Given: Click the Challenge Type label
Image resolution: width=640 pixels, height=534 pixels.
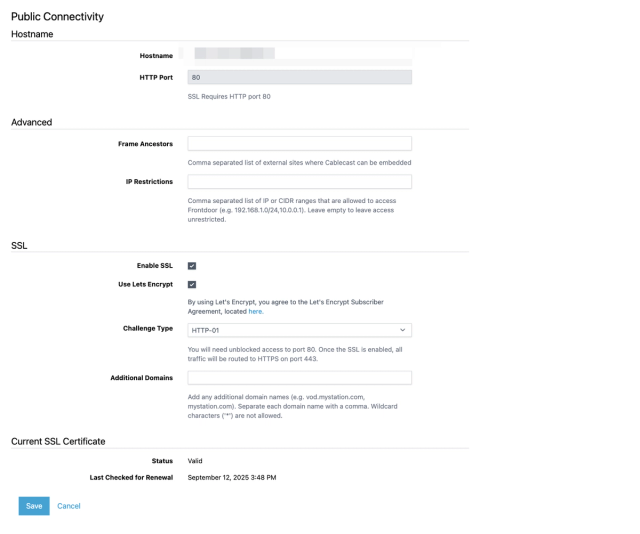Looking at the screenshot, I should [x=148, y=328].
